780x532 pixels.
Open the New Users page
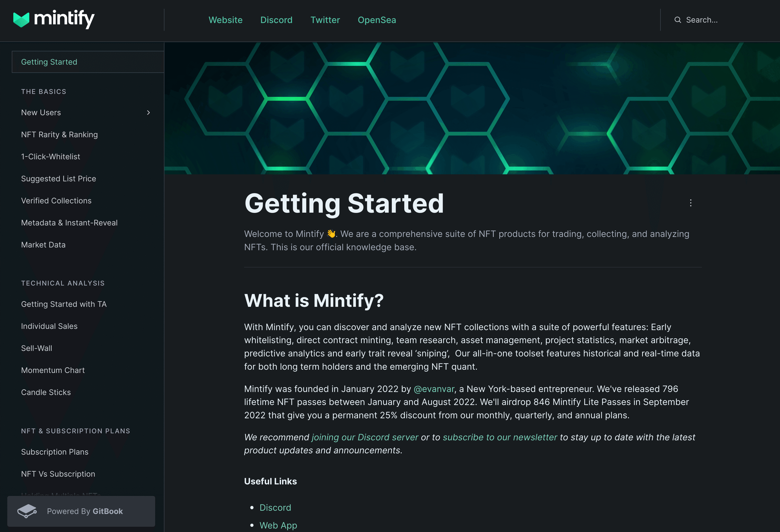coord(41,113)
